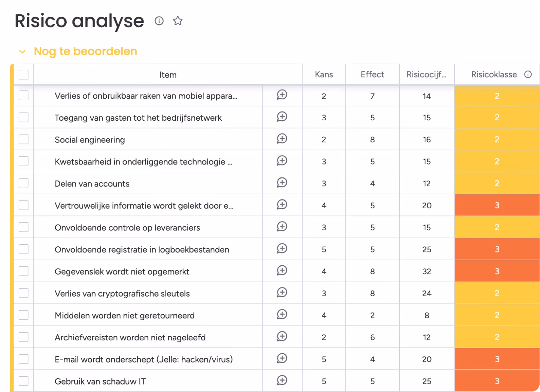540x392 pixels.
Task: Click Risicoklasse 2 cell for Delen van accounts
Action: [497, 183]
